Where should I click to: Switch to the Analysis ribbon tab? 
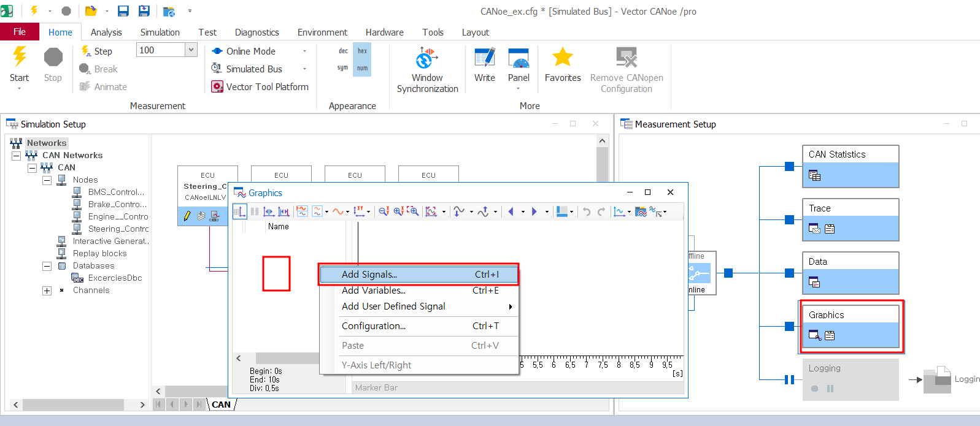coord(106,32)
